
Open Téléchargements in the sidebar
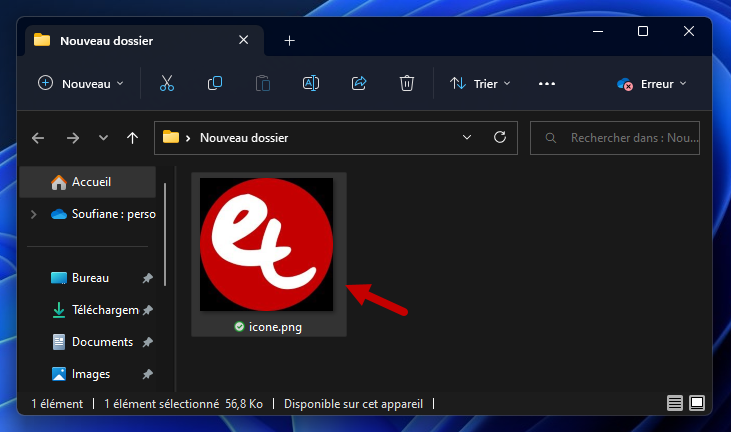click(x=96, y=310)
